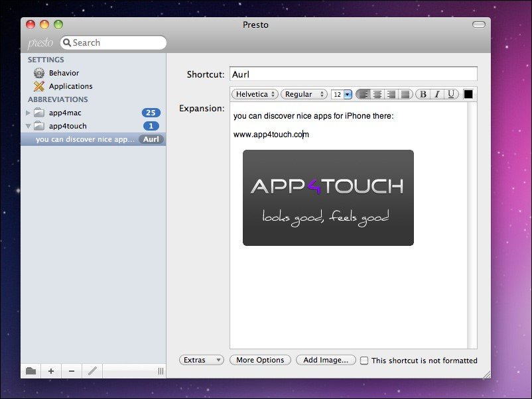Image resolution: width=532 pixels, height=399 pixels.
Task: Click the toolbar toggle pill button
Action: [x=479, y=25]
